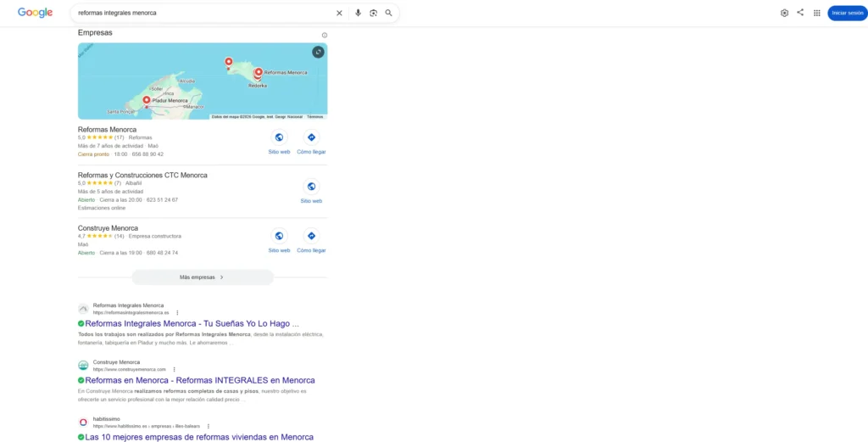Open Google Lens image search

374,13
